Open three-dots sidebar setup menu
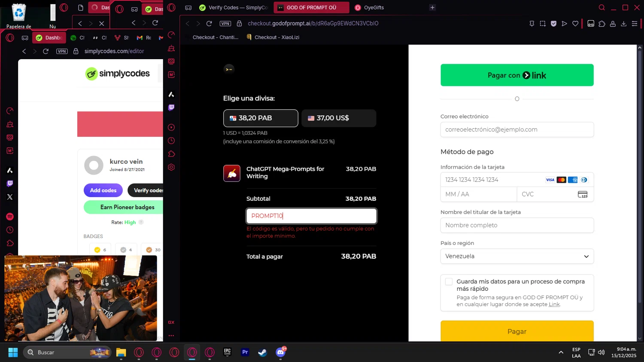 pos(171,336)
